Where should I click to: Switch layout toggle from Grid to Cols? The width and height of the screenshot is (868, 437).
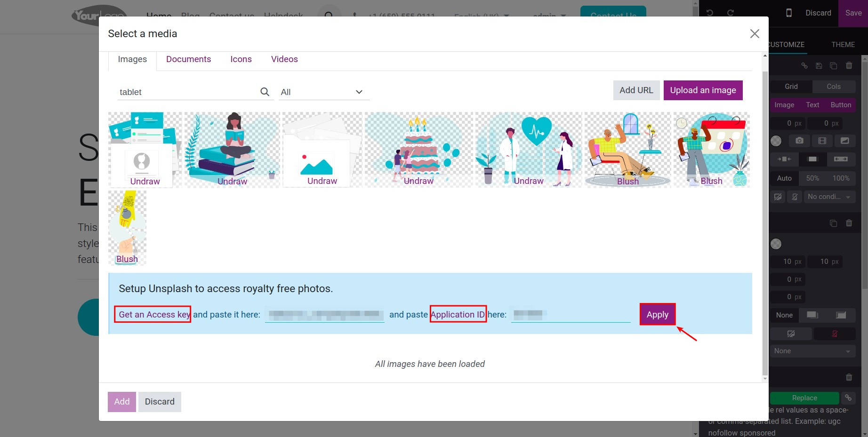(834, 87)
